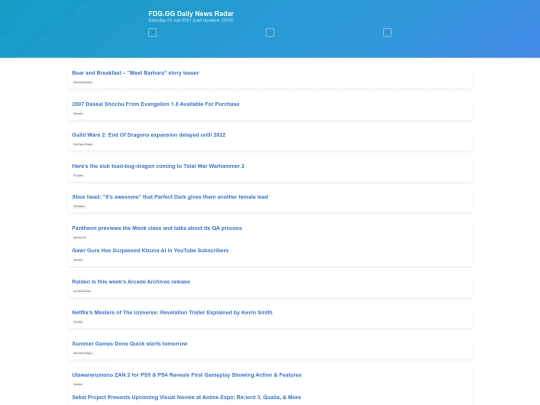Click the FDG.GG Daily News Radar title
The image size is (540, 405).
pyautogui.click(x=191, y=14)
